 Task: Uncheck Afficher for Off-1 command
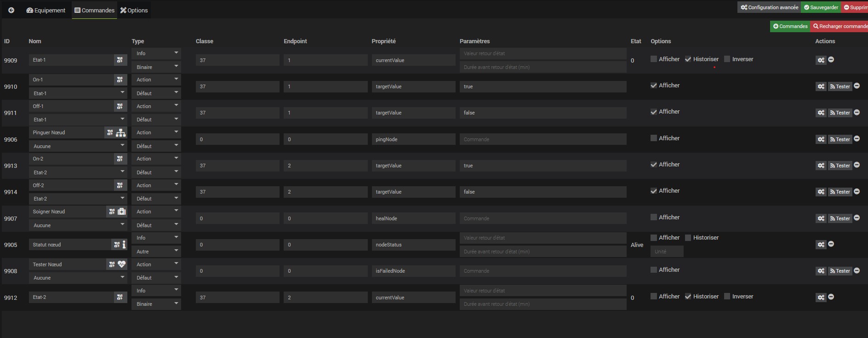(x=654, y=111)
